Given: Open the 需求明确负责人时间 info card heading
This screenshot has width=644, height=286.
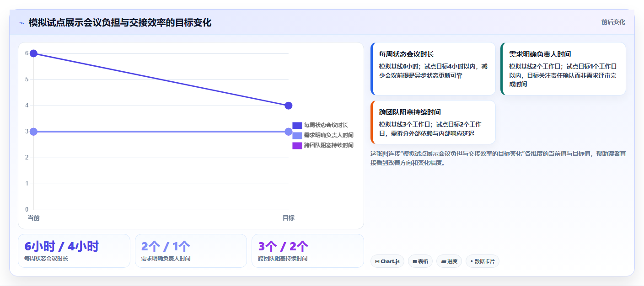Looking at the screenshot, I should (x=540, y=54).
